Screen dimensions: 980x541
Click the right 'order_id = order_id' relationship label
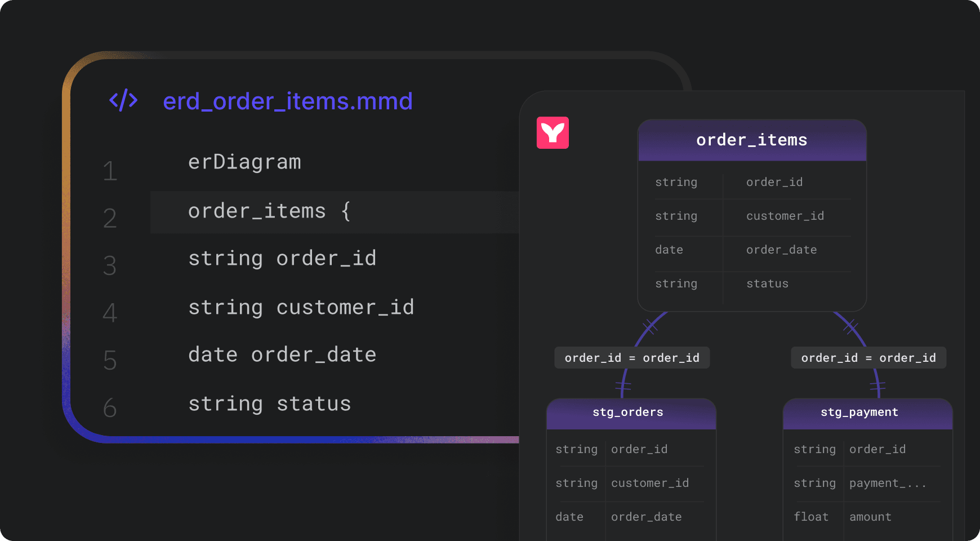pyautogui.click(x=868, y=358)
